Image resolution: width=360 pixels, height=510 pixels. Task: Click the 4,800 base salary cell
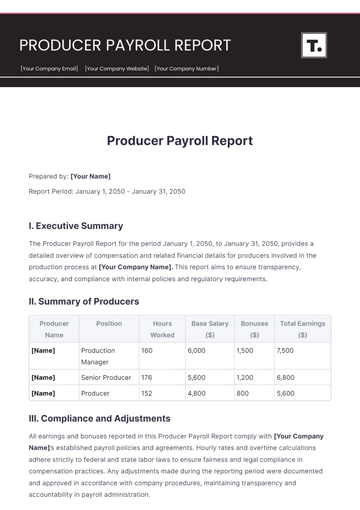point(210,393)
